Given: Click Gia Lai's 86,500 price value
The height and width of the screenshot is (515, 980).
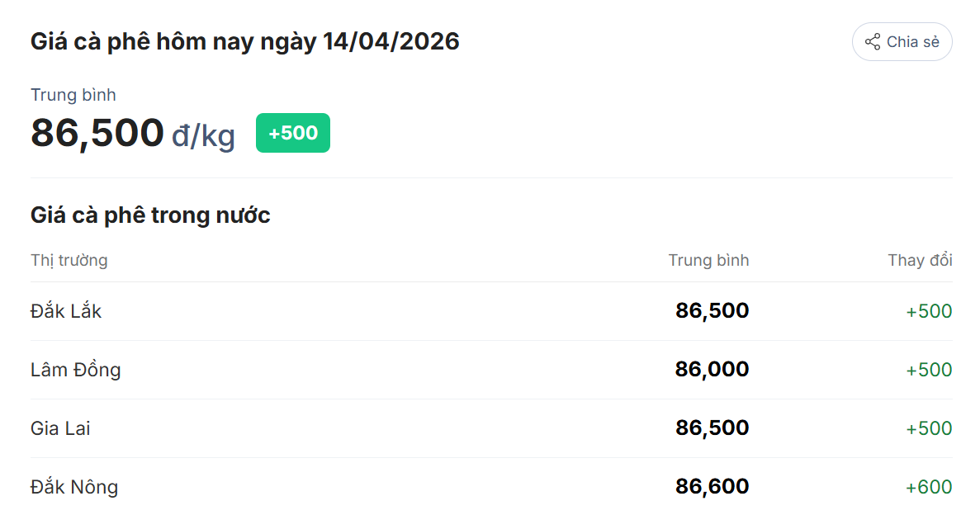Looking at the screenshot, I should (x=712, y=428).
